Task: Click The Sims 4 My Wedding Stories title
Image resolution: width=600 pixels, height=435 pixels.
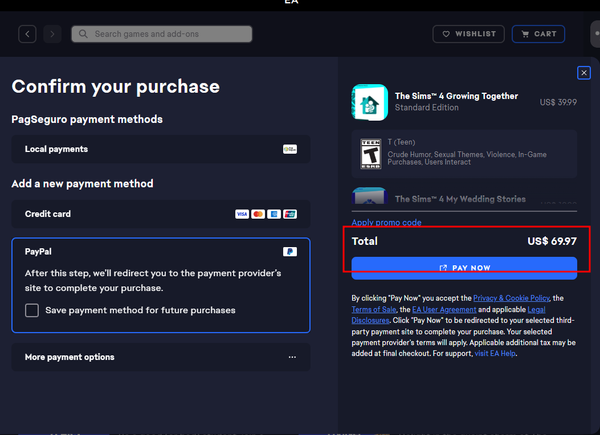Action: (460, 199)
